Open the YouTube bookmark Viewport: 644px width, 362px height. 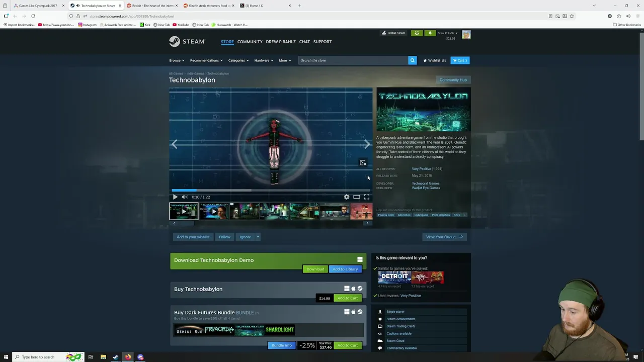point(181,25)
